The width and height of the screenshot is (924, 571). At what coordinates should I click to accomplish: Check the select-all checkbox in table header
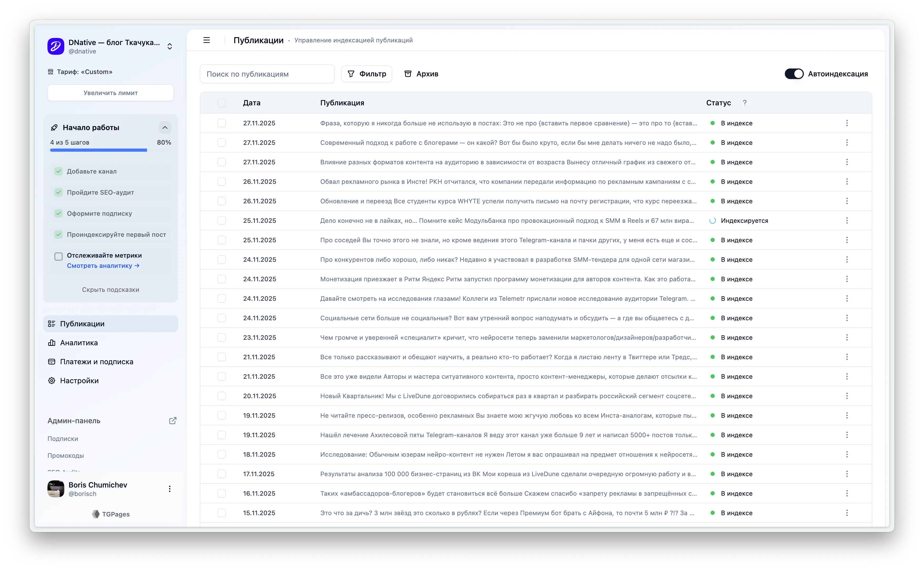[221, 103]
